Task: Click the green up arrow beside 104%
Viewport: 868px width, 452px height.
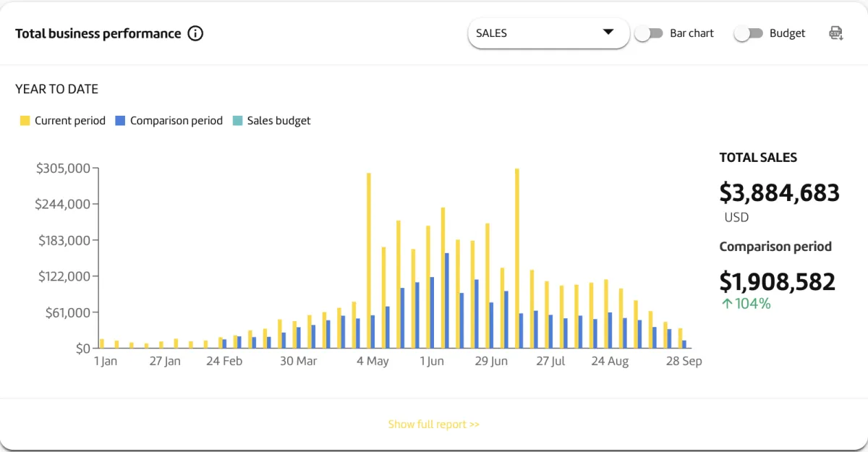Action: click(x=726, y=304)
